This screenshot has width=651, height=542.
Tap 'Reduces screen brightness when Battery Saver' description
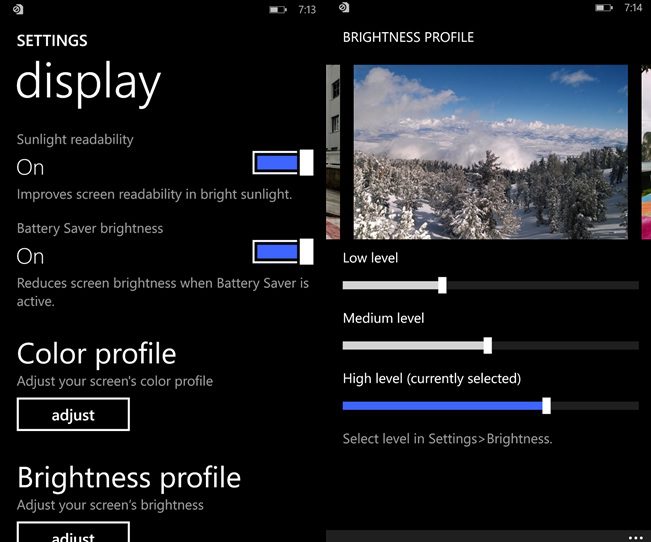(163, 292)
